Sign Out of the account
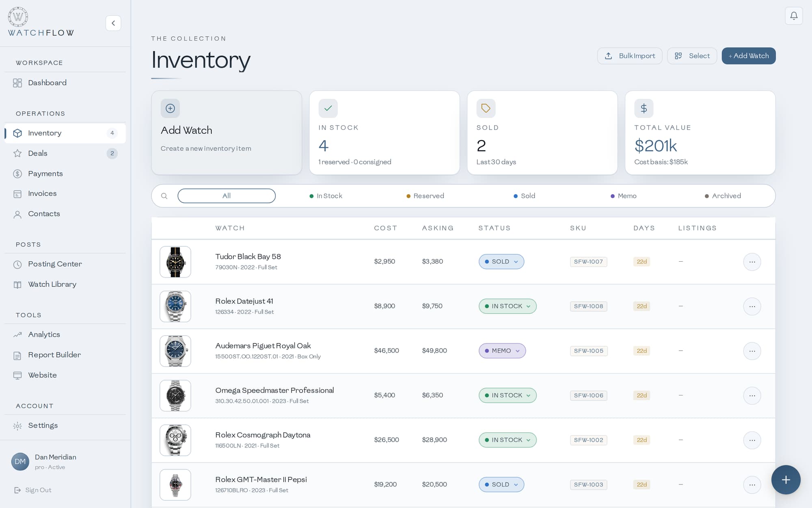Screen dimensions: 812x508 coord(33,490)
